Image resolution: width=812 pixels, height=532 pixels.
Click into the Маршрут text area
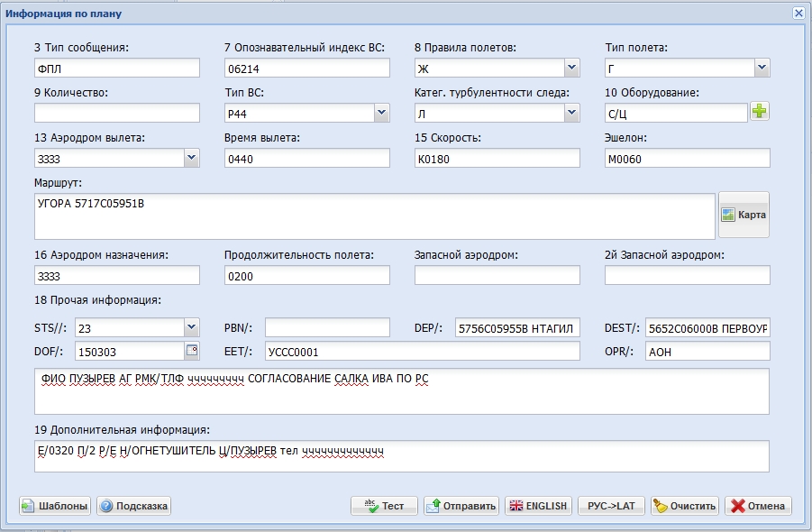click(x=374, y=216)
